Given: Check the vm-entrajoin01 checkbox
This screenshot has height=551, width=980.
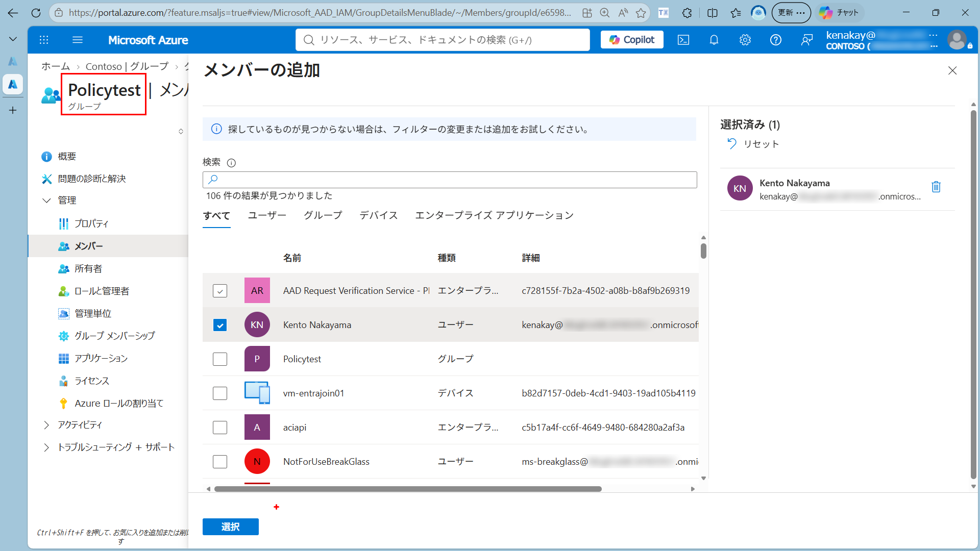Looking at the screenshot, I should pyautogui.click(x=220, y=393).
